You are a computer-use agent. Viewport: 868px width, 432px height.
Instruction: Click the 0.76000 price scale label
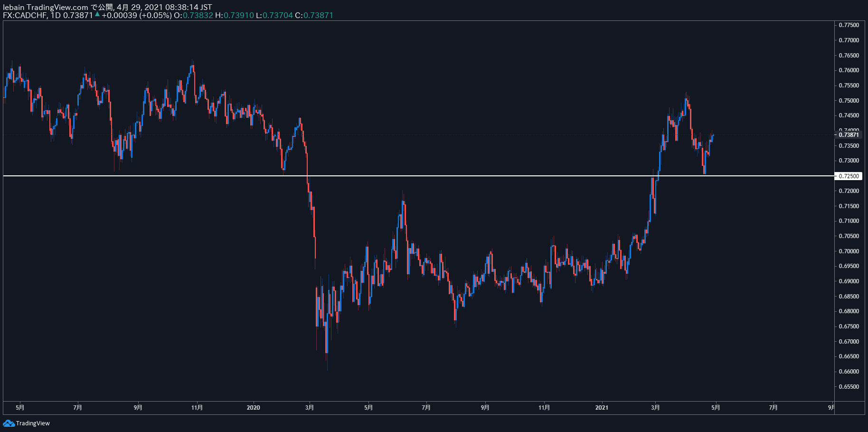pyautogui.click(x=849, y=70)
